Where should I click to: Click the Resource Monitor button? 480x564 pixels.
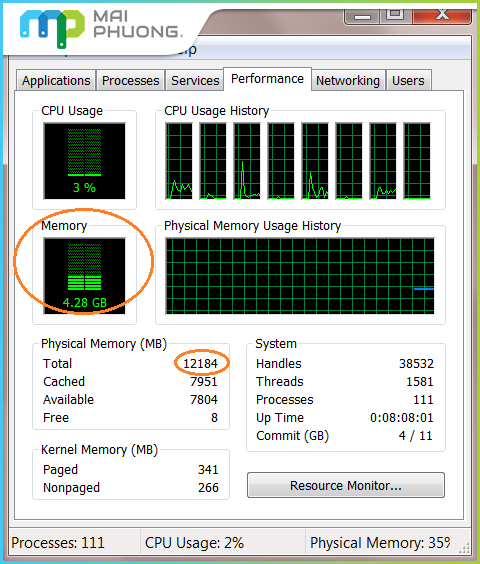click(x=346, y=485)
